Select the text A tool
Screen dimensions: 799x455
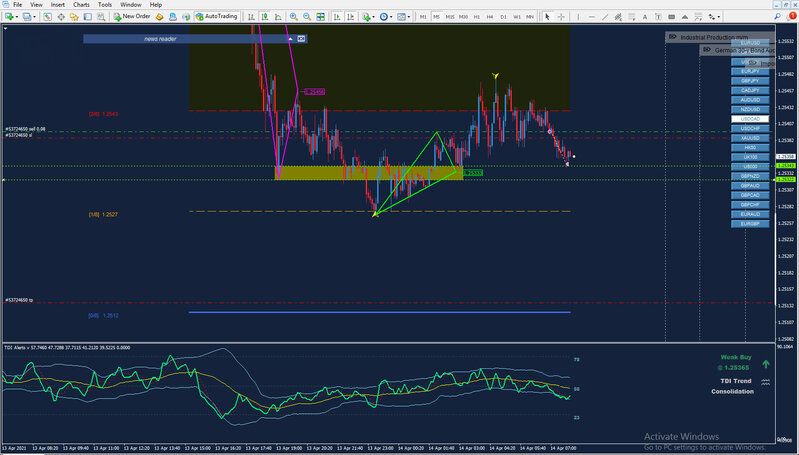(x=645, y=17)
